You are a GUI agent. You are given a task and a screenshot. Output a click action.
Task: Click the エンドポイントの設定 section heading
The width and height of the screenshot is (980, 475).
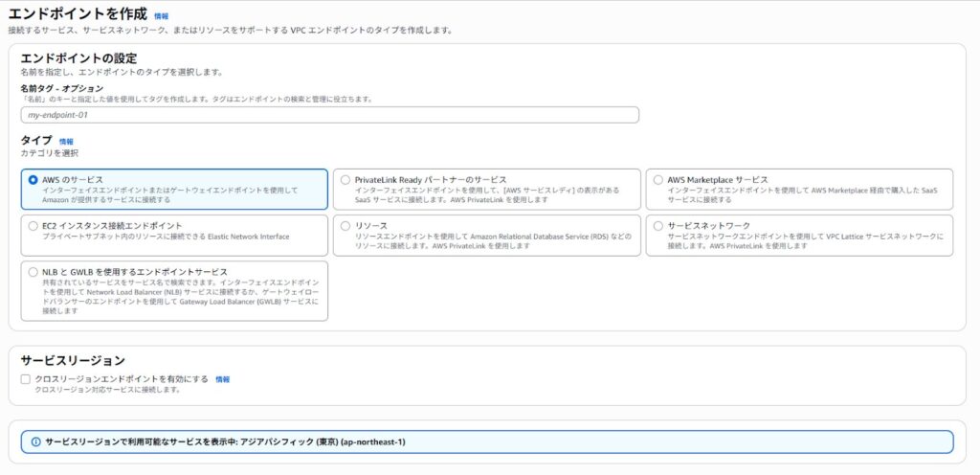pyautogui.click(x=78, y=58)
